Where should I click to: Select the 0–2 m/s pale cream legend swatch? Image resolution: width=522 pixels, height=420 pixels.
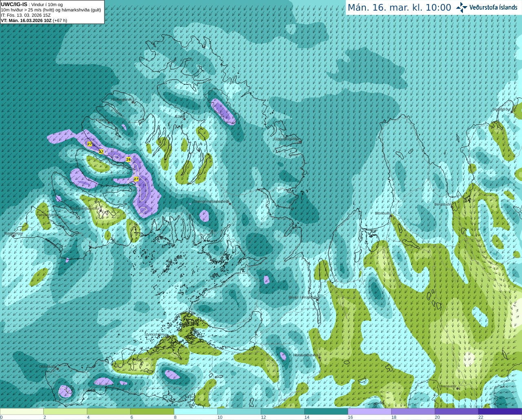point(22,411)
